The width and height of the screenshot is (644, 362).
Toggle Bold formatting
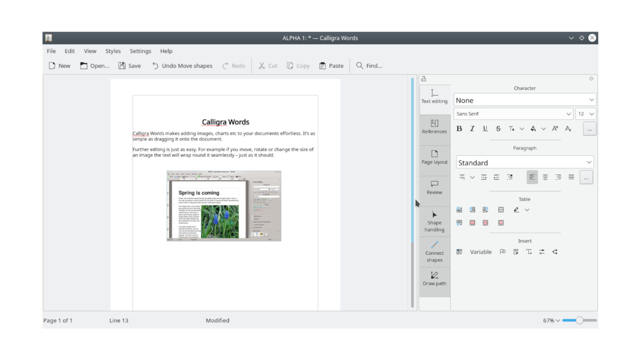coord(460,129)
